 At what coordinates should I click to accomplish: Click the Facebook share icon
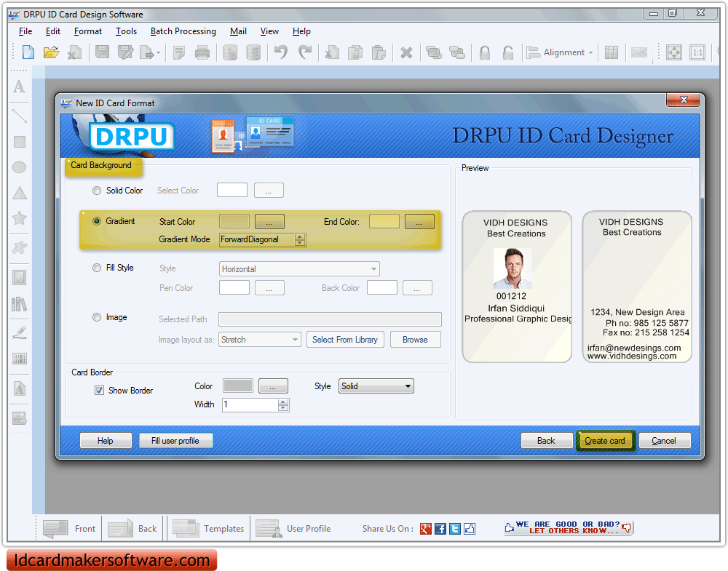coord(440,528)
